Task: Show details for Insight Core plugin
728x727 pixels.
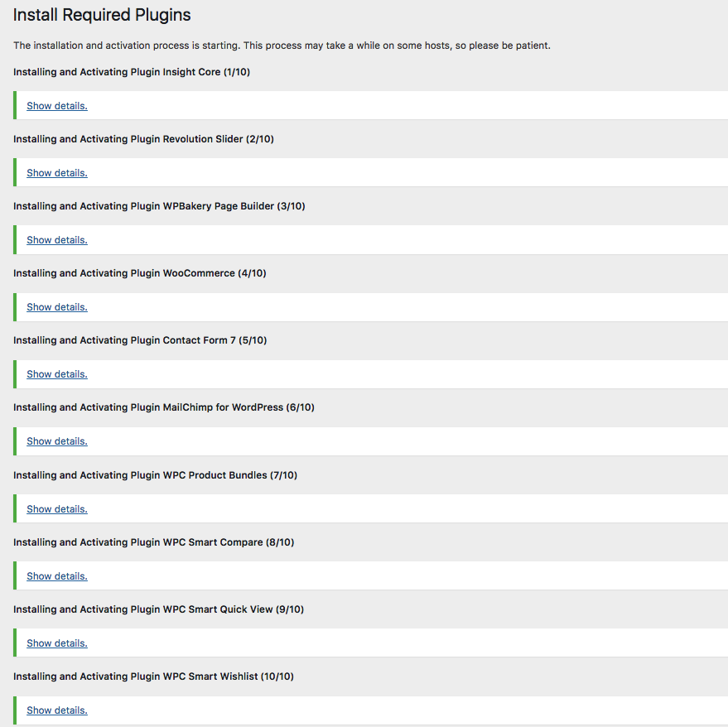Action: pos(57,106)
